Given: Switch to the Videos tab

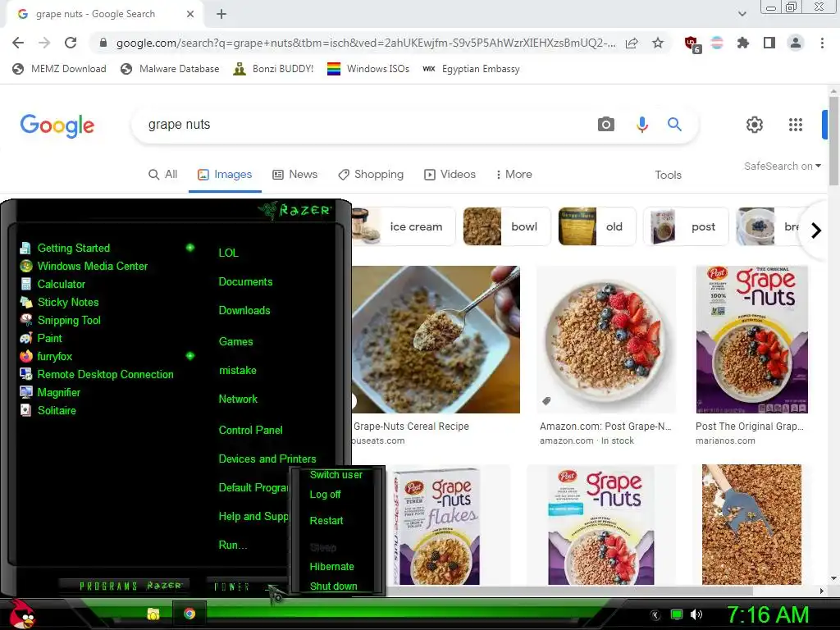Looking at the screenshot, I should click(x=450, y=174).
